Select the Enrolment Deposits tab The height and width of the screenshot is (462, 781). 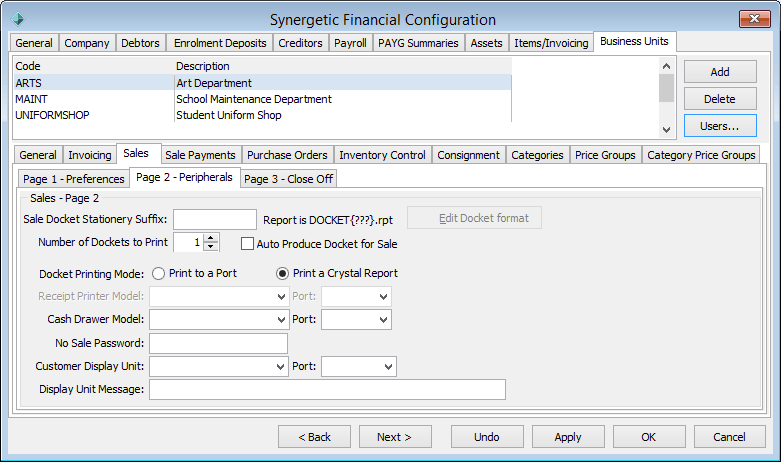[220, 43]
